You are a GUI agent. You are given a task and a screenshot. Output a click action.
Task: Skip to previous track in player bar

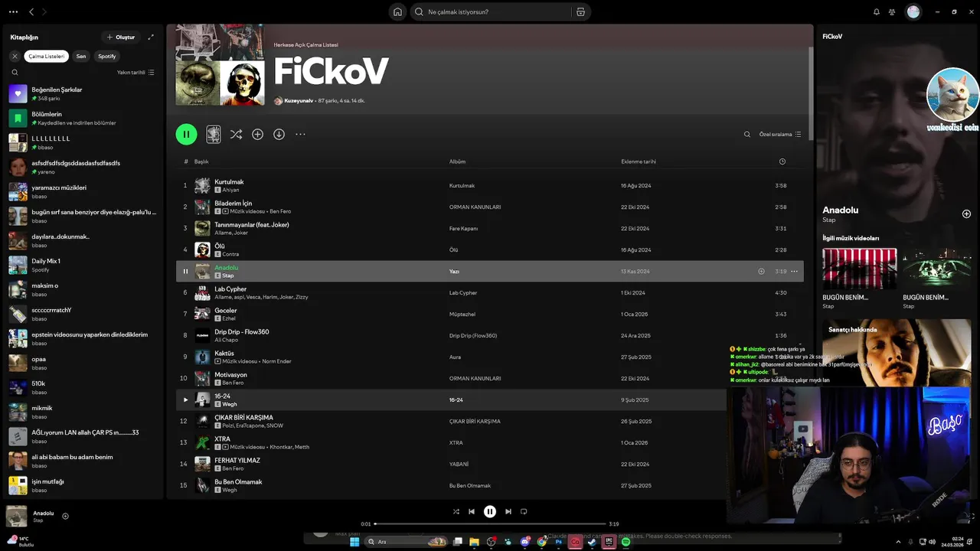tap(472, 512)
